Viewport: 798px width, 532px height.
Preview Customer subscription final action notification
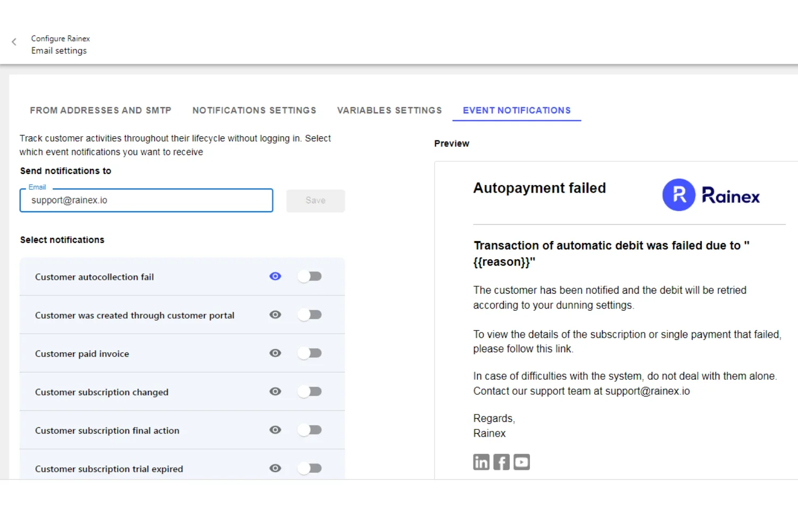(x=275, y=429)
